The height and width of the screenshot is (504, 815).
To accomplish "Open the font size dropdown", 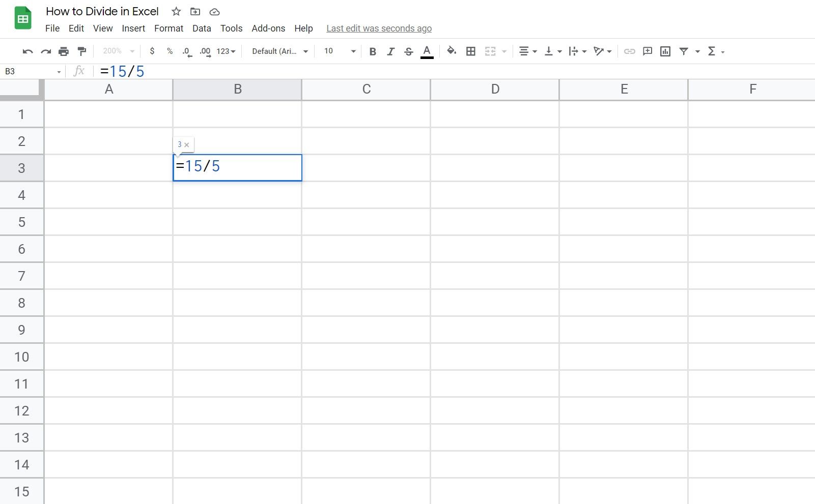I will click(x=338, y=51).
